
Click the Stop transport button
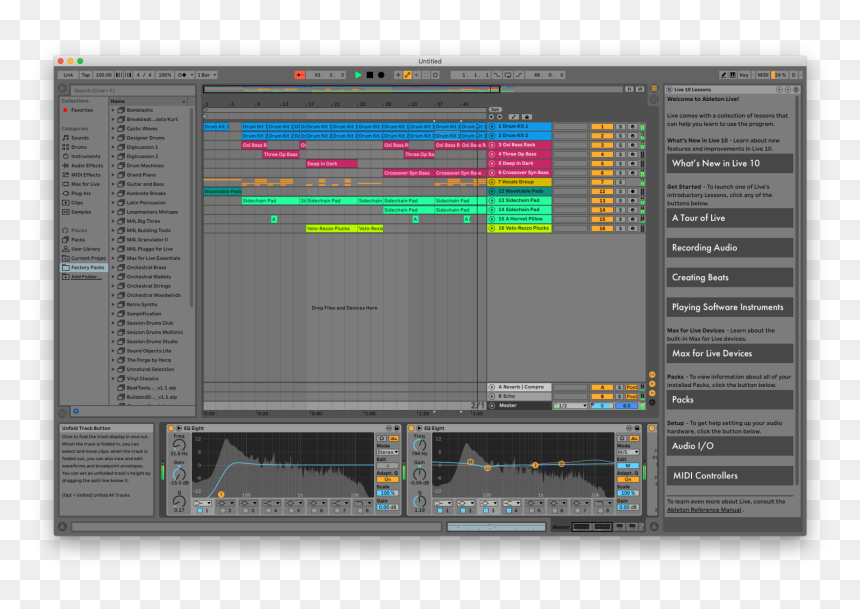pos(370,75)
